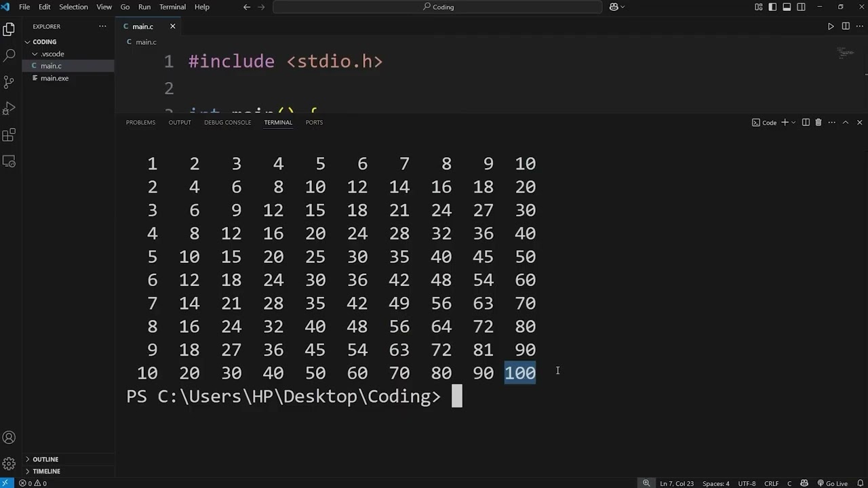Open the Copilot dropdown arrow
Screen dimensions: 868x488
623,7
